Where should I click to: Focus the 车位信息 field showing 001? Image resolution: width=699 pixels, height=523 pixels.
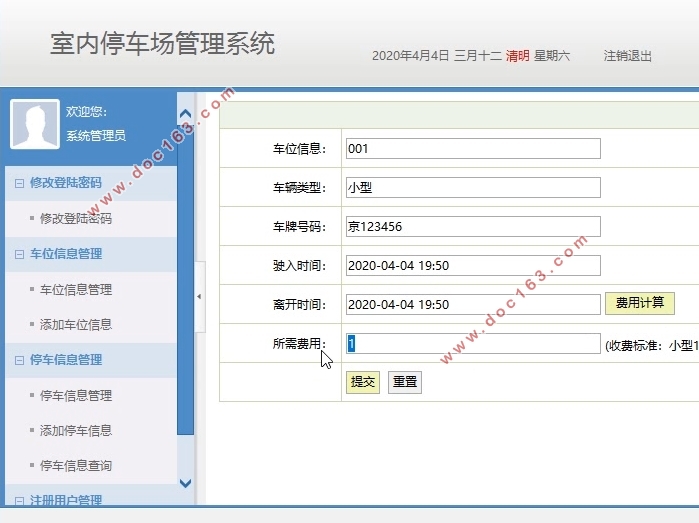473,148
